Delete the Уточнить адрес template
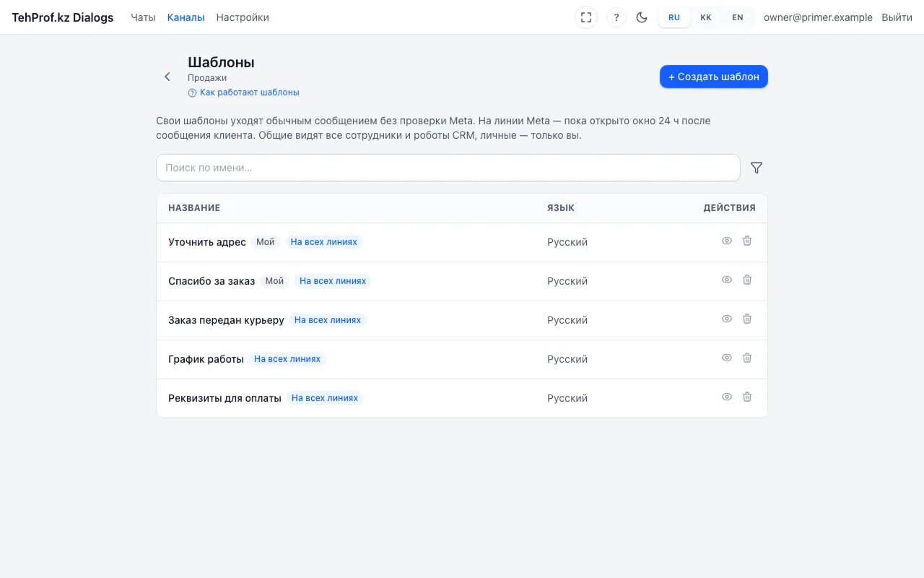 point(747,241)
